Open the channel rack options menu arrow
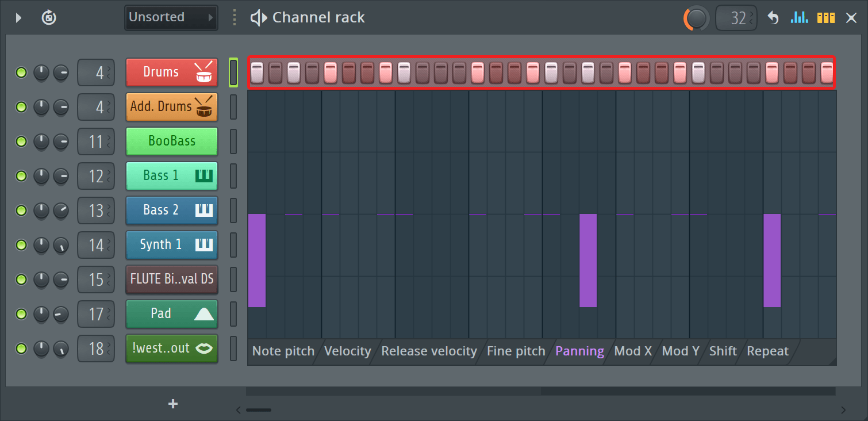868x421 pixels. pos(18,18)
